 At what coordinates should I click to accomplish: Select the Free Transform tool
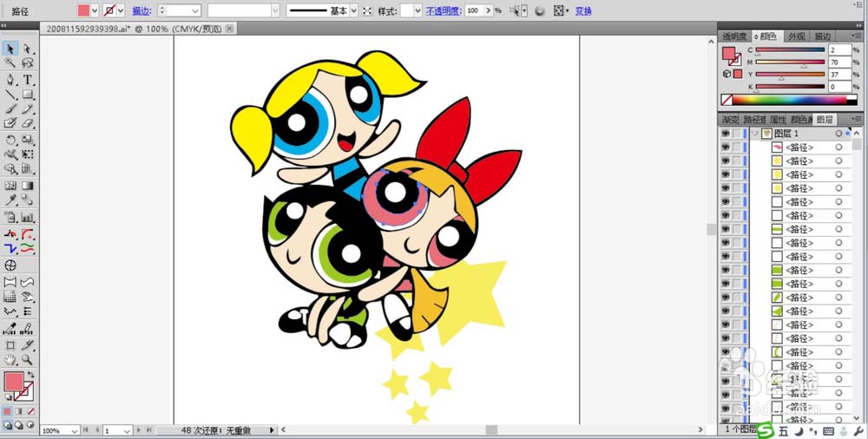pyautogui.click(x=27, y=154)
